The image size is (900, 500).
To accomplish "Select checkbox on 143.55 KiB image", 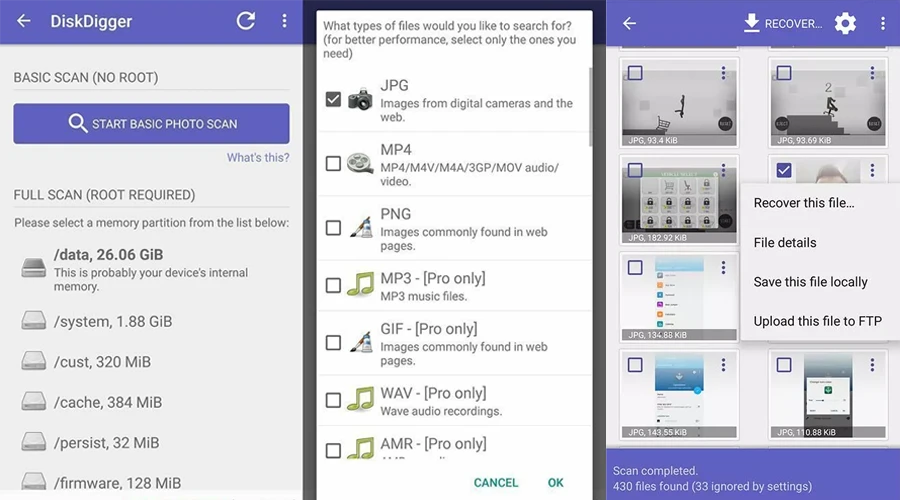I will (635, 365).
